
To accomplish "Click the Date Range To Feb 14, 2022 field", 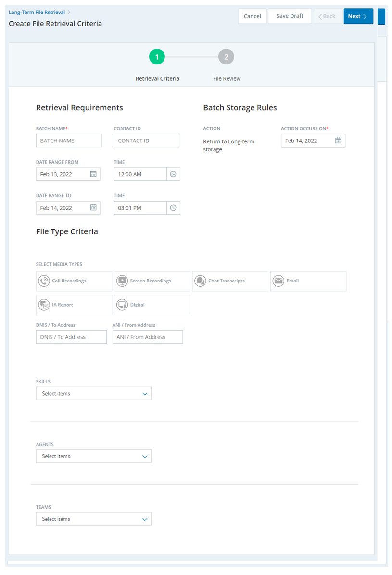I will 68,208.
